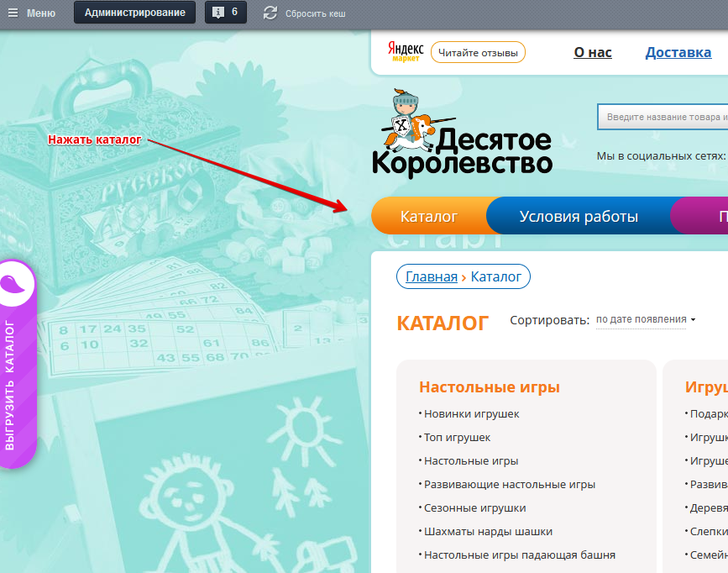Viewport: 728px width, 573px height.
Task: Click the КАТАЛОГ page heading
Action: pos(443,323)
